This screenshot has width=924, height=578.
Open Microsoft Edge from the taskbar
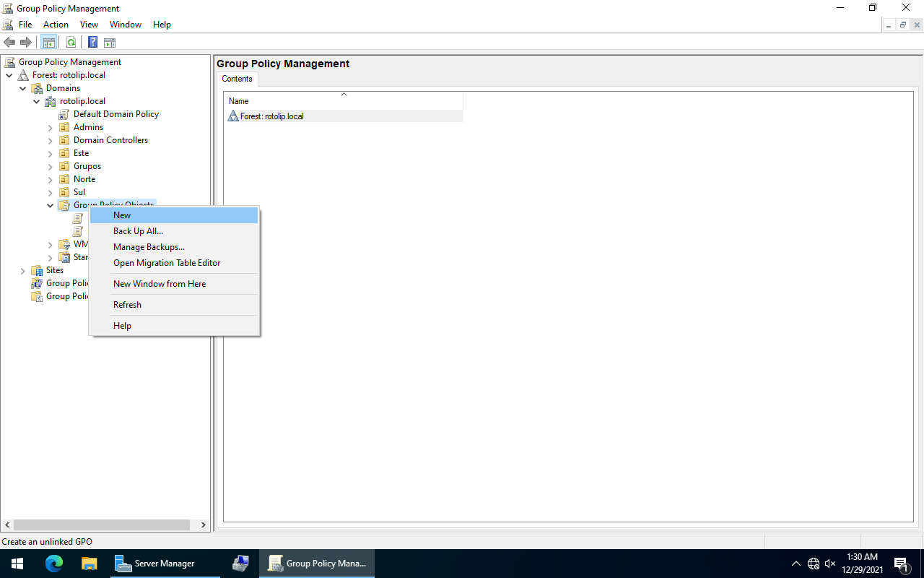pyautogui.click(x=54, y=564)
